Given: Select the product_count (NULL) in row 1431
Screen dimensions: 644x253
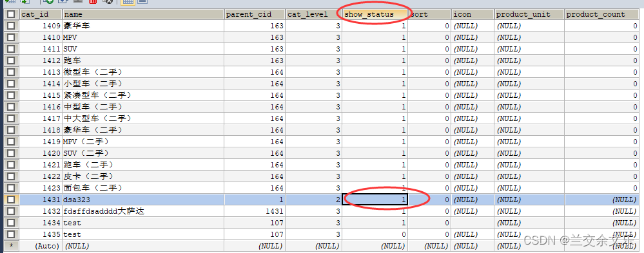Looking at the screenshot, I should point(601,200).
